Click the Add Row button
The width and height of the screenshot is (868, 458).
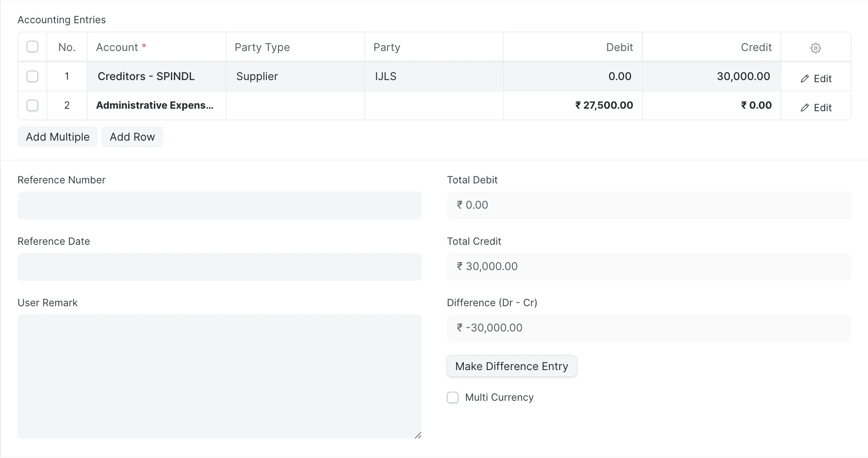pos(132,137)
